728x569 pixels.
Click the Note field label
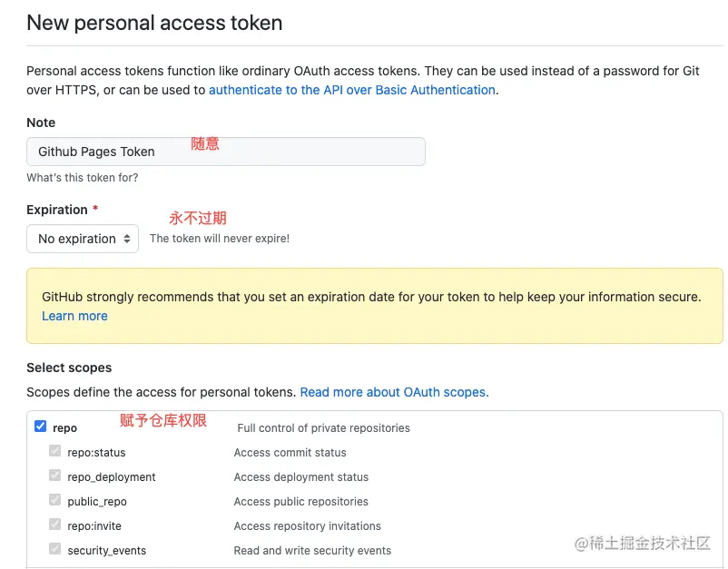tap(41, 123)
